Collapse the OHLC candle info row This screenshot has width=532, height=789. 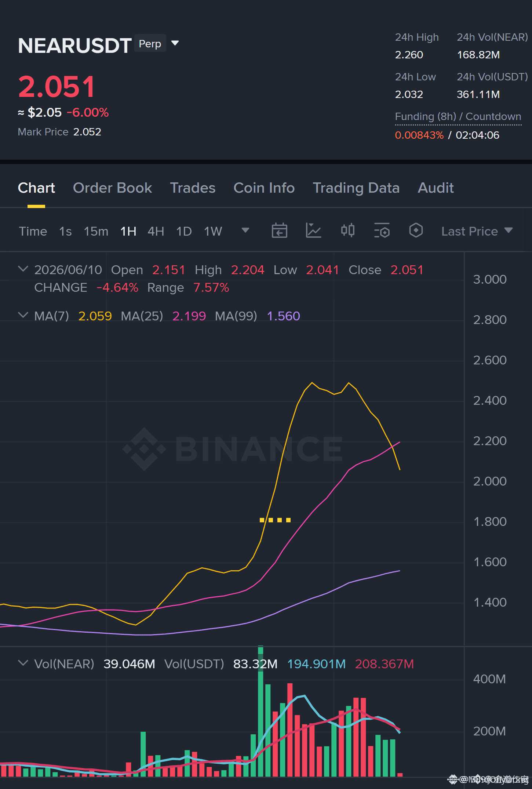(x=23, y=269)
